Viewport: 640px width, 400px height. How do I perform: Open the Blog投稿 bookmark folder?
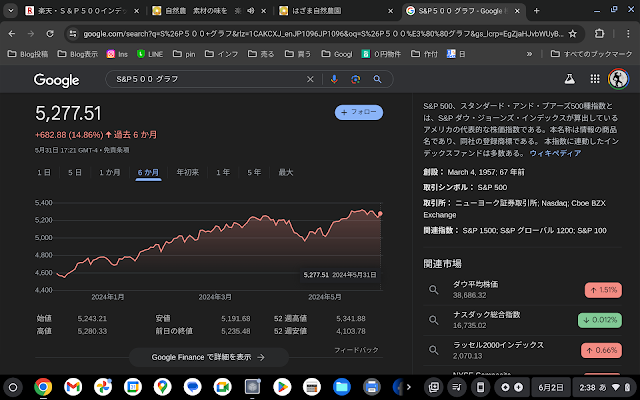point(28,54)
